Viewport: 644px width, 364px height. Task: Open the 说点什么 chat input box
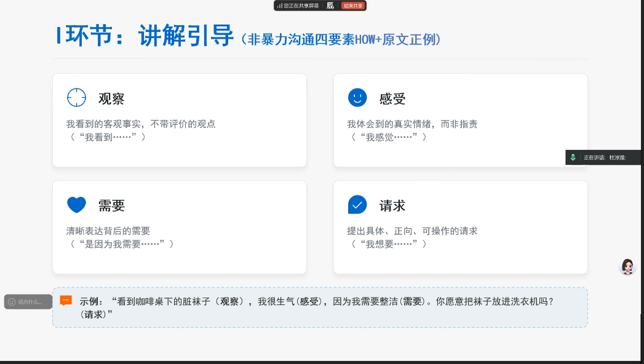[31, 302]
